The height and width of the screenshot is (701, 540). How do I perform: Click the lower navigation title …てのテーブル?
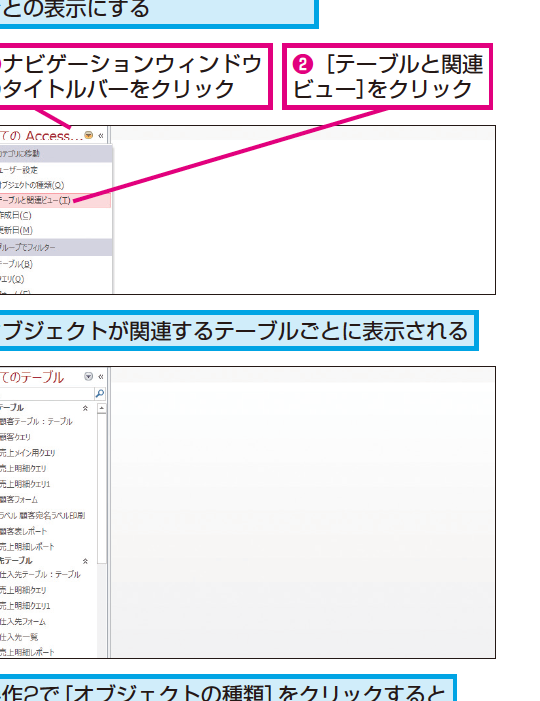point(32,377)
